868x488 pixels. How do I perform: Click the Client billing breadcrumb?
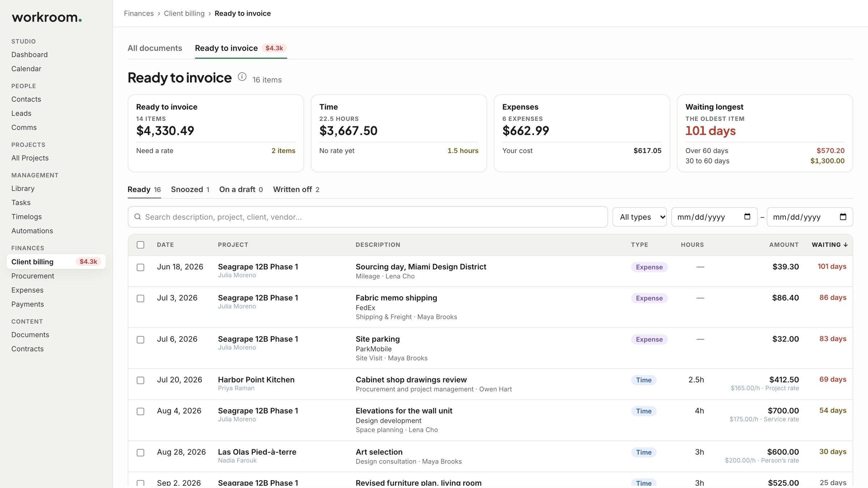pyautogui.click(x=184, y=13)
